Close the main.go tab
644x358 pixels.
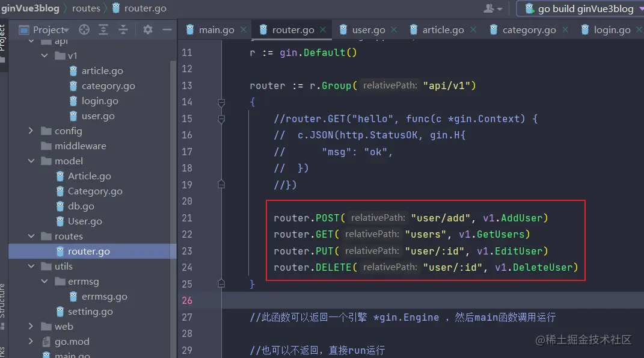244,29
